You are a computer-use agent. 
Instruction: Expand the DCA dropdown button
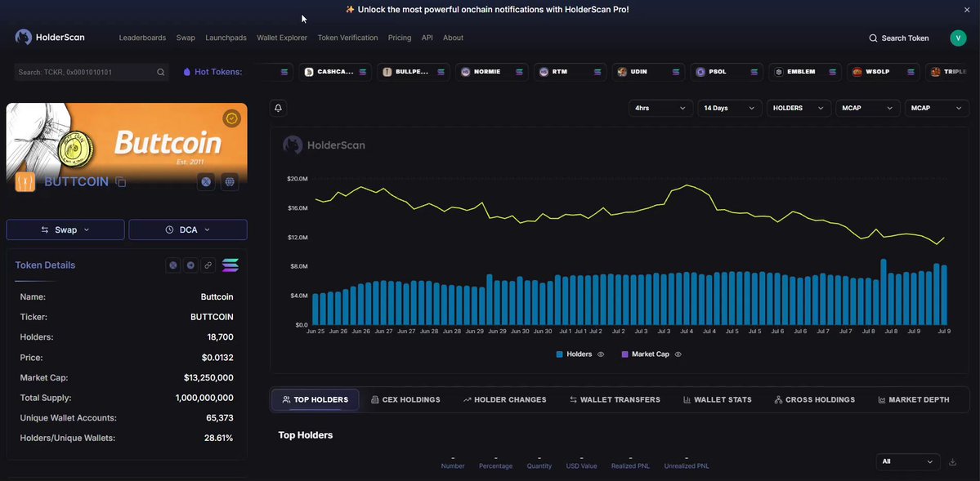(x=188, y=229)
